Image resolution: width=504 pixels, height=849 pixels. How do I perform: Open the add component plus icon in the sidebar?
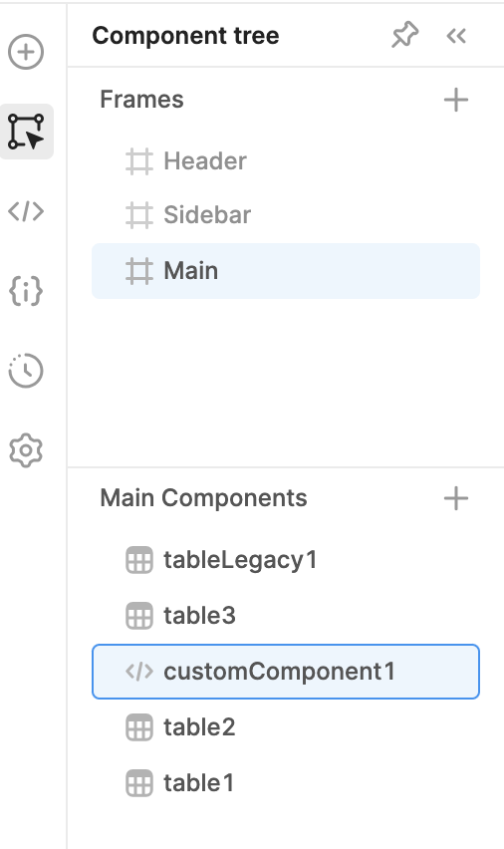tap(26, 52)
